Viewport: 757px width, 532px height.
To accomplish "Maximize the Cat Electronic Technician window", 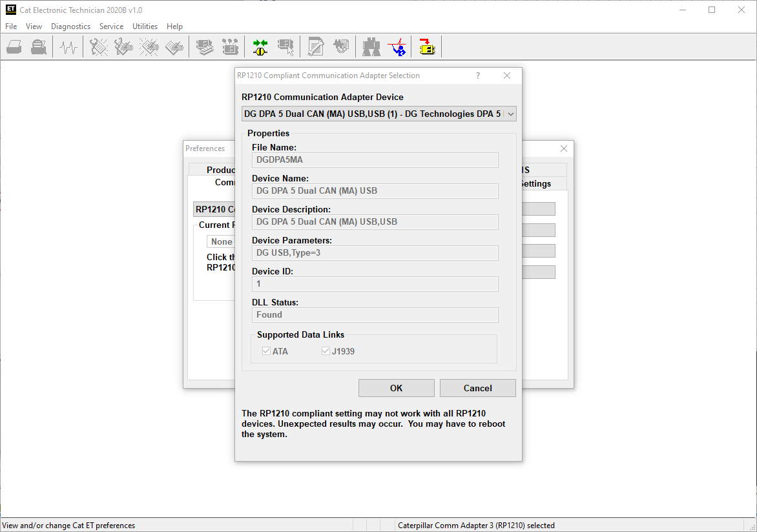I will [712, 10].
